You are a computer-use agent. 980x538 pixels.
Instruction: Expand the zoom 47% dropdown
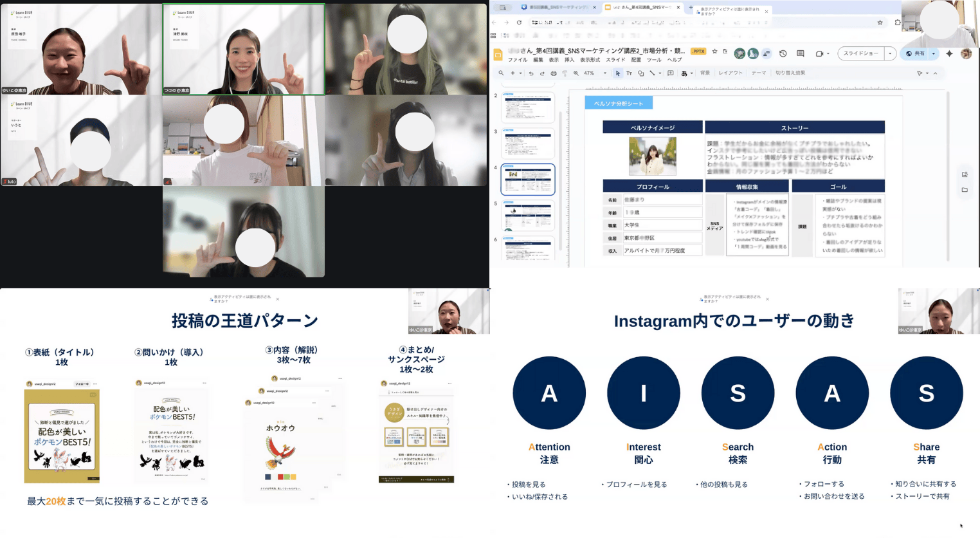(604, 73)
